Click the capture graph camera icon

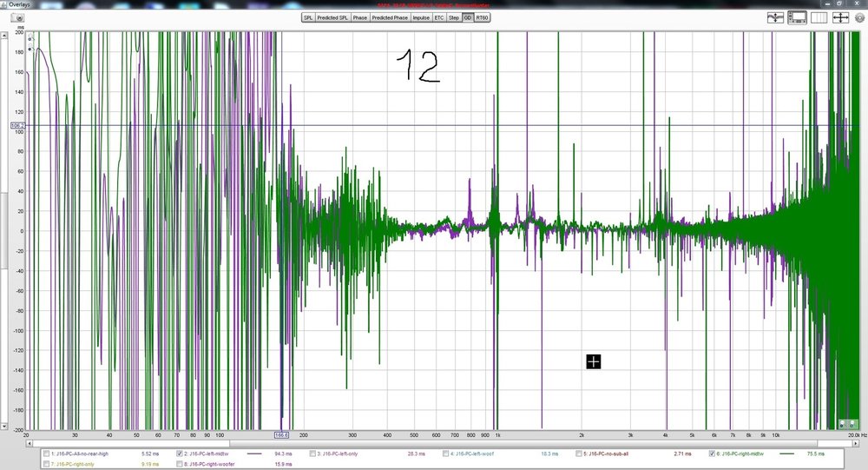click(17, 17)
